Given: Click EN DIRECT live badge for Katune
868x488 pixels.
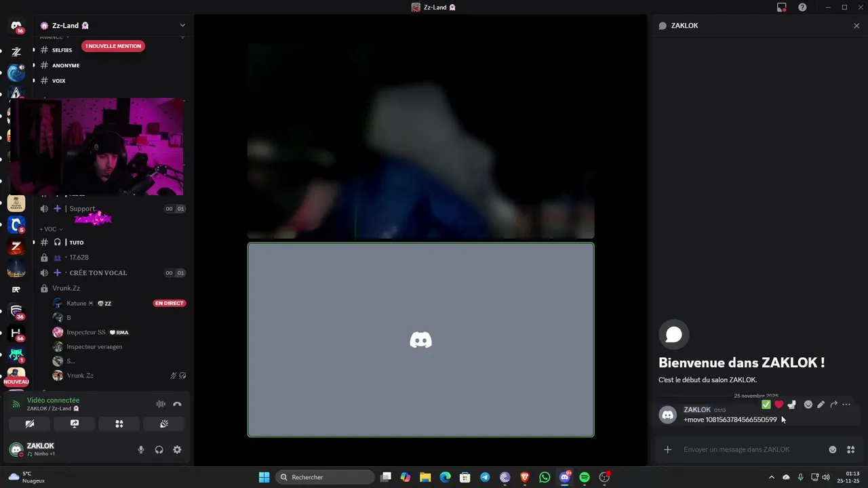Looking at the screenshot, I should [x=170, y=303].
